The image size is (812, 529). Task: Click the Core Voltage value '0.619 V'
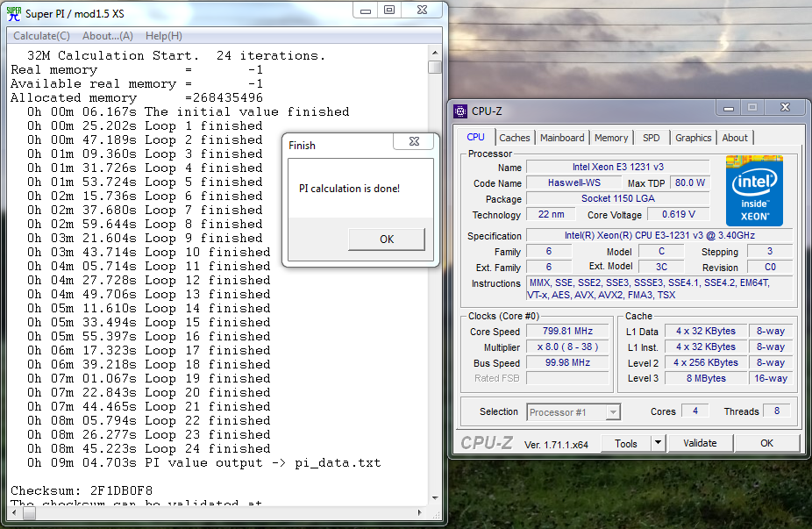point(679,214)
